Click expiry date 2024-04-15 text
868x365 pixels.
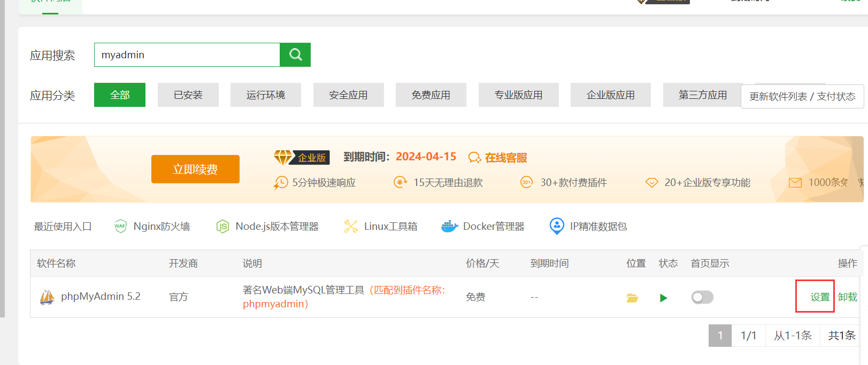[x=426, y=157]
